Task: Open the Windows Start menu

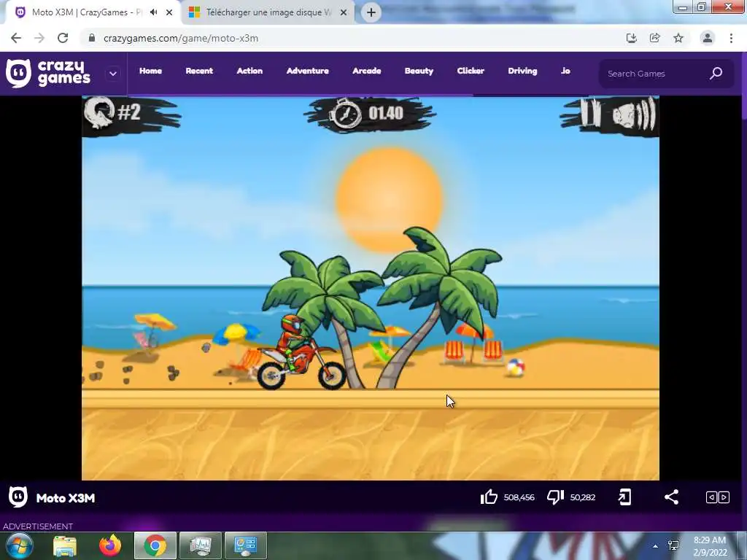Action: (19, 545)
